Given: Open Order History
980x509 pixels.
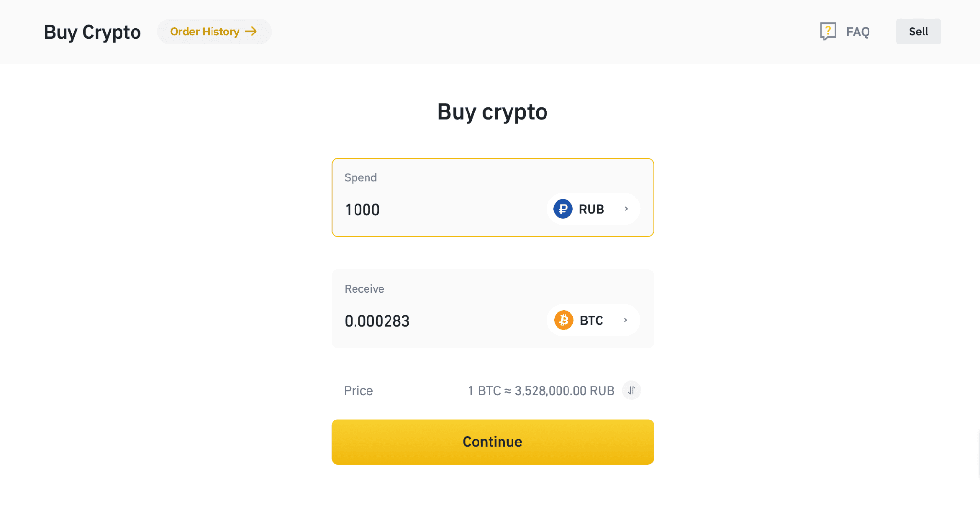Looking at the screenshot, I should coord(214,31).
